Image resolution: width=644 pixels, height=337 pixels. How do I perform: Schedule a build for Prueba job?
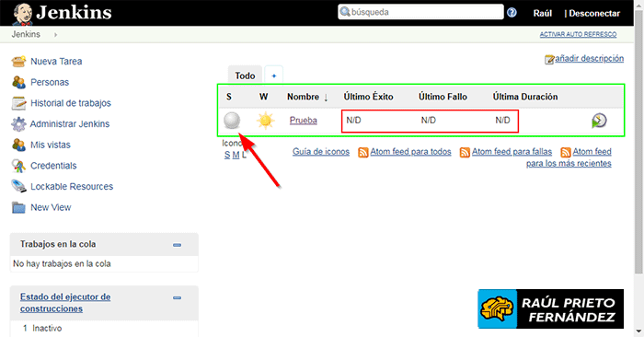(599, 121)
